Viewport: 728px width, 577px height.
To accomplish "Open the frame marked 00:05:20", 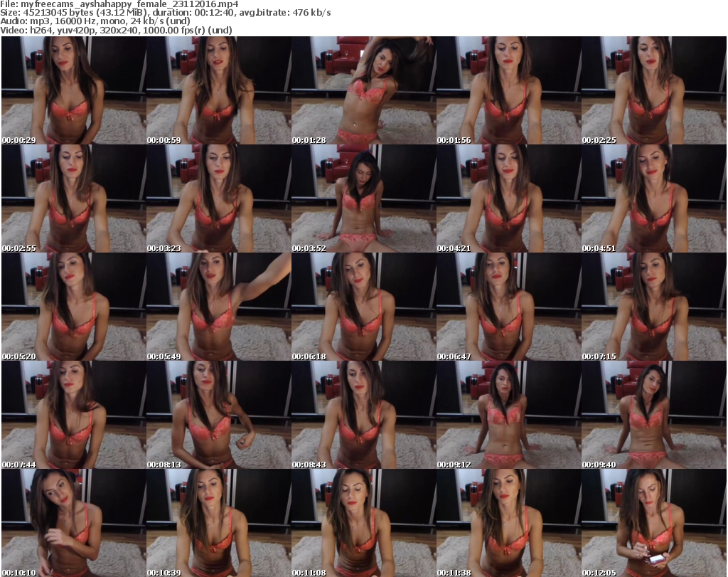I will [x=74, y=307].
